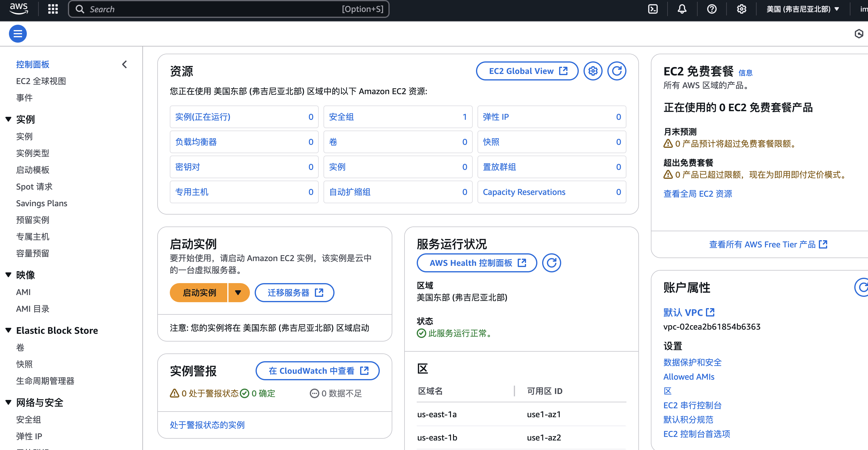The height and width of the screenshot is (450, 868).
Task: Click the AWS top search field
Action: click(228, 9)
